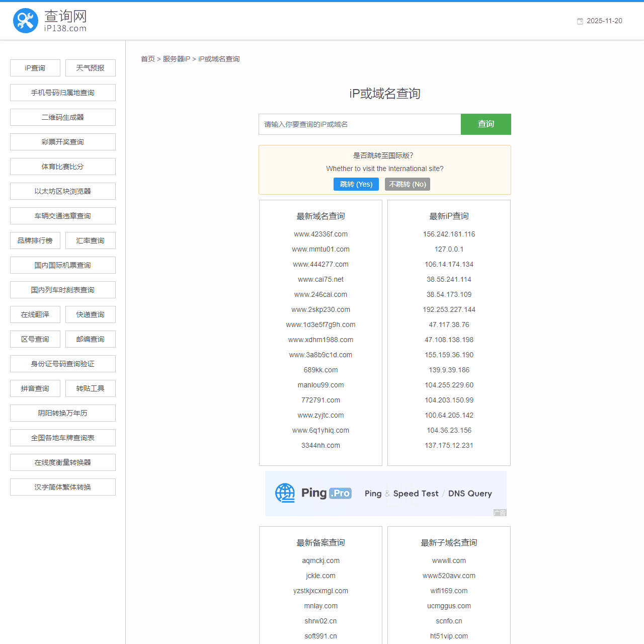Screen dimensions: 644x644
Task: Query IP address 127.0.0.1
Action: (x=449, y=249)
